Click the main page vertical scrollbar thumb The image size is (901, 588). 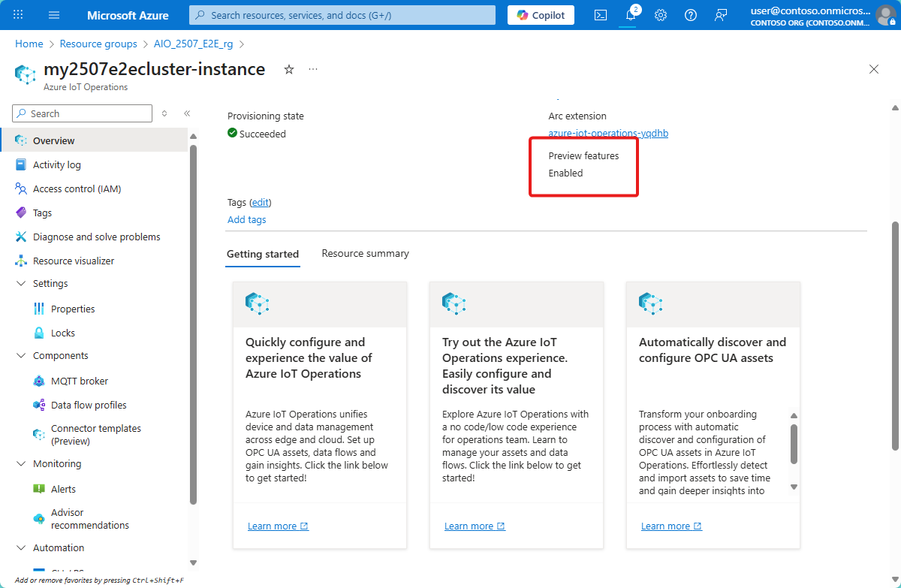click(895, 336)
